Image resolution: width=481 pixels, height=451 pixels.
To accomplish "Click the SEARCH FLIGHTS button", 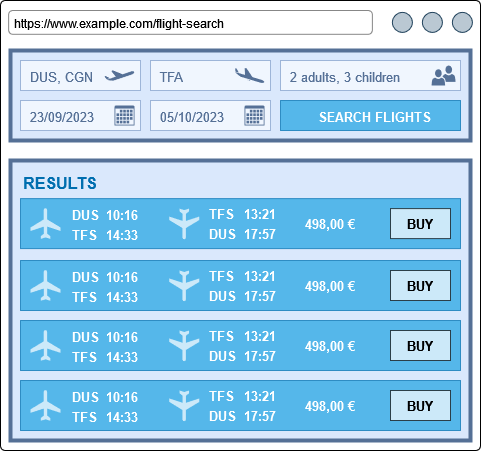I will coord(370,116).
